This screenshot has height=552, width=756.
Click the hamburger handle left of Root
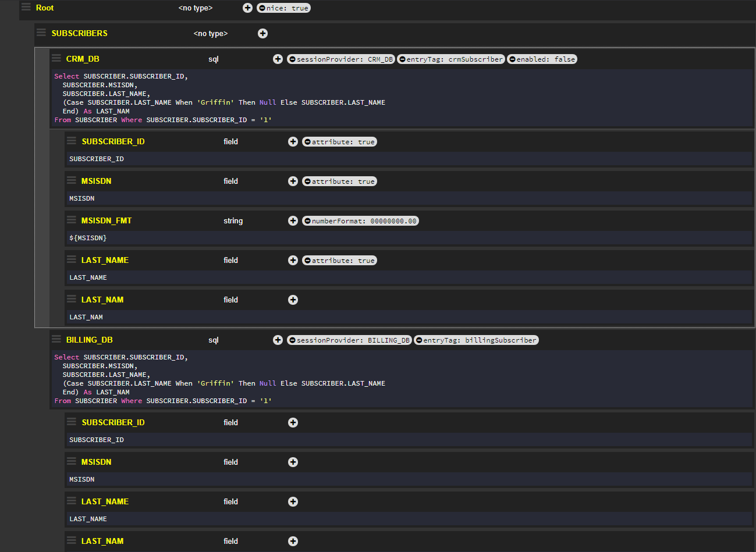coord(26,7)
